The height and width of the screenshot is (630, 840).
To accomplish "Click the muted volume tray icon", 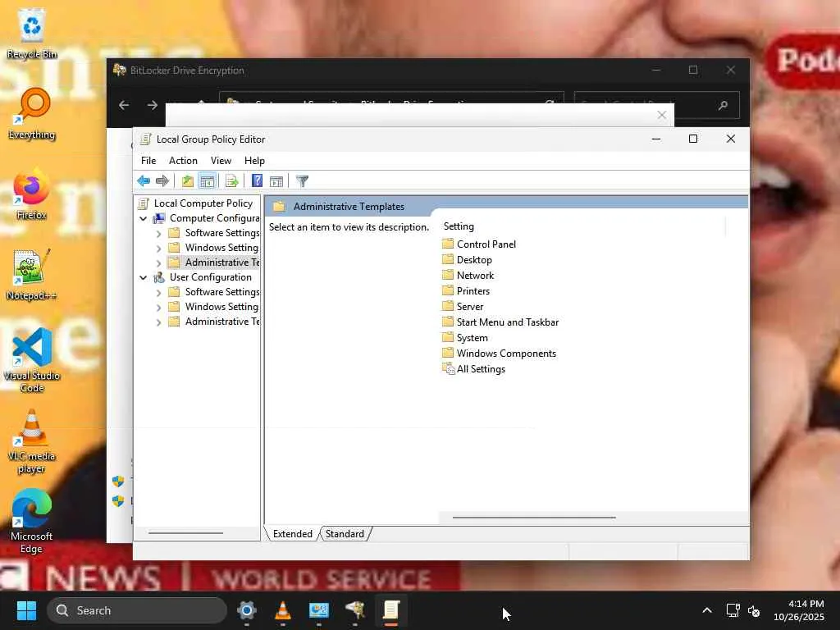I will pyautogui.click(x=754, y=610).
